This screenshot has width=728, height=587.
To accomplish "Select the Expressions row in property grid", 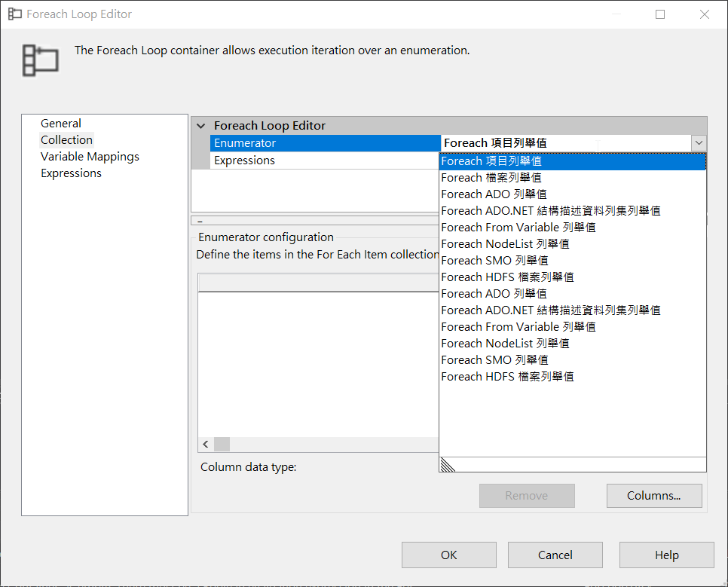I will click(x=244, y=161).
